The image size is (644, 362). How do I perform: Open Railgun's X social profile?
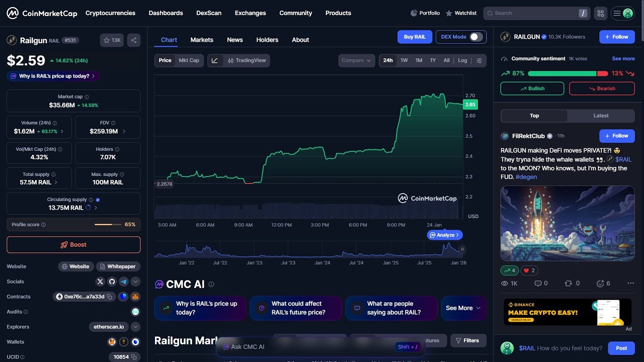pos(100,282)
